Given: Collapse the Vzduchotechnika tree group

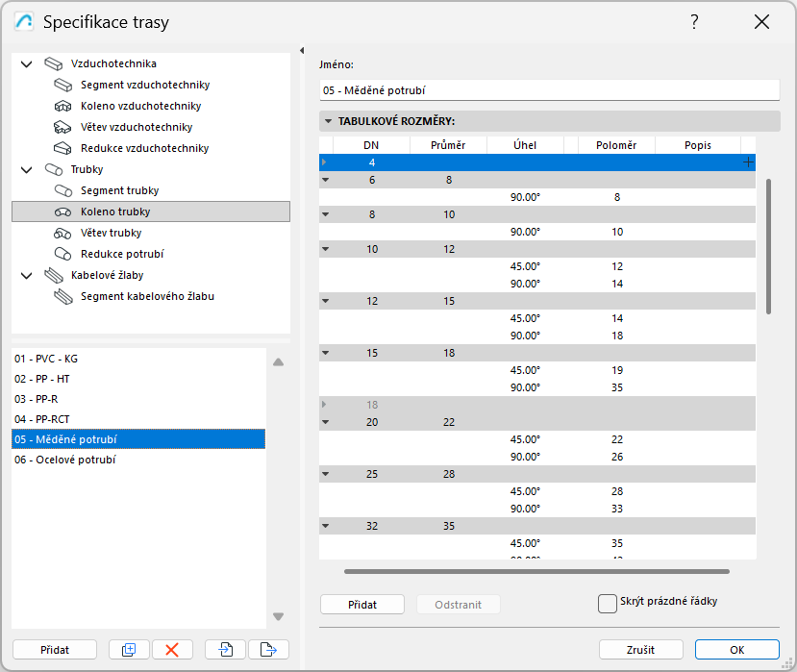Looking at the screenshot, I should pyautogui.click(x=27, y=64).
